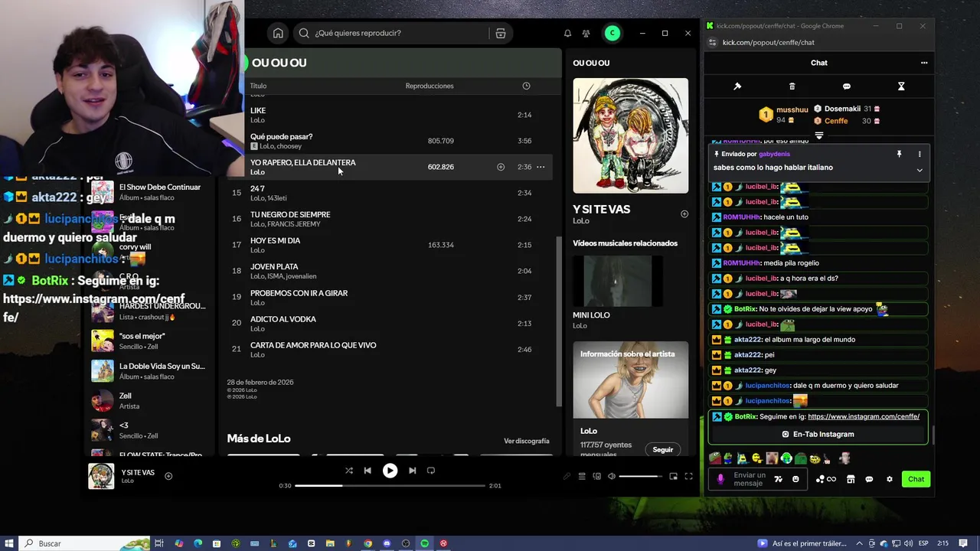Image resolution: width=980 pixels, height=551 pixels.
Task: Click the 'Enviar un mensaje' chat input
Action: click(x=750, y=479)
